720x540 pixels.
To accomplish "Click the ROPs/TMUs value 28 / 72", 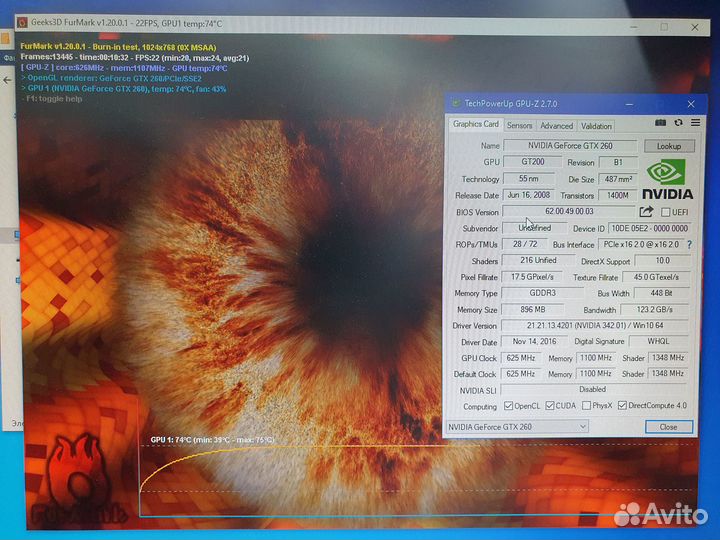I will click(x=525, y=244).
